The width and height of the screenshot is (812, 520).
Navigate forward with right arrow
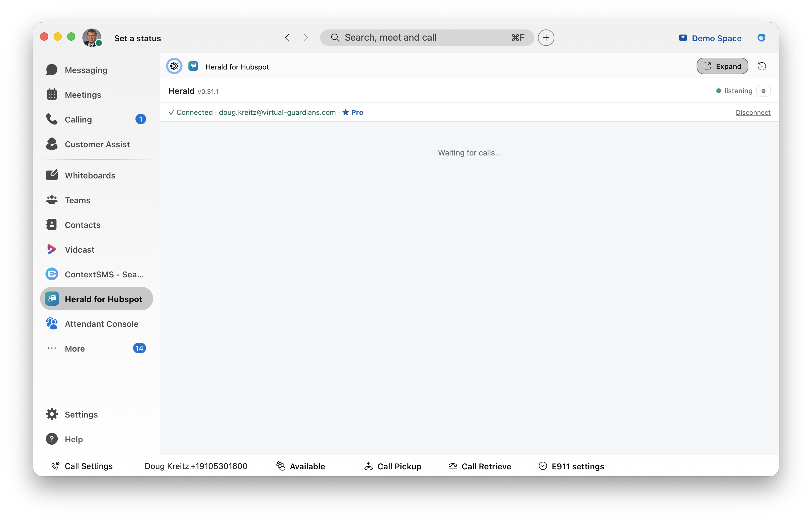pos(306,37)
